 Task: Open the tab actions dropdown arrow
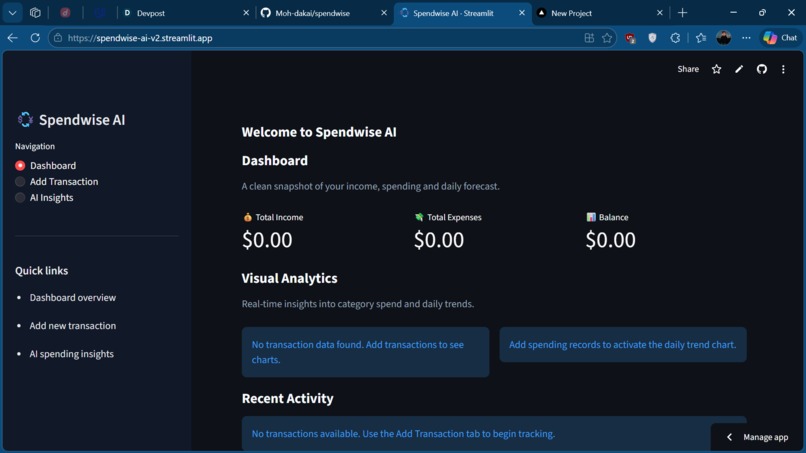[x=12, y=13]
